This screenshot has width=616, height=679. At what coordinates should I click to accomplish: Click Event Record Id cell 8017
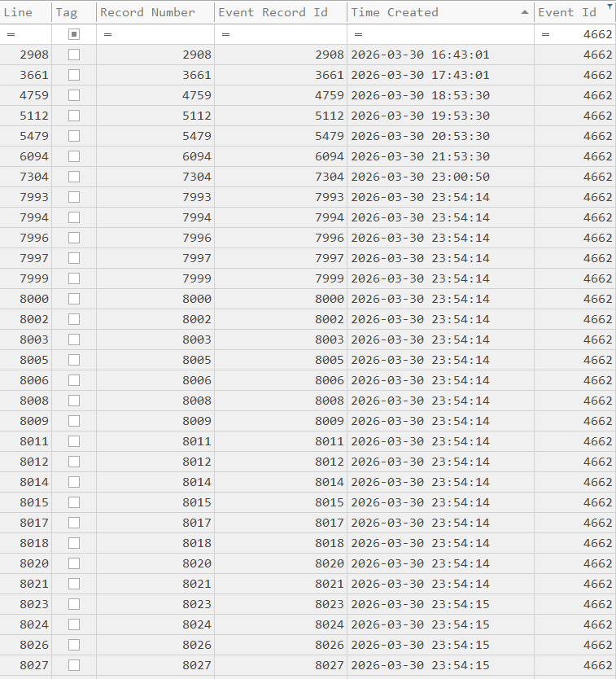coord(281,523)
